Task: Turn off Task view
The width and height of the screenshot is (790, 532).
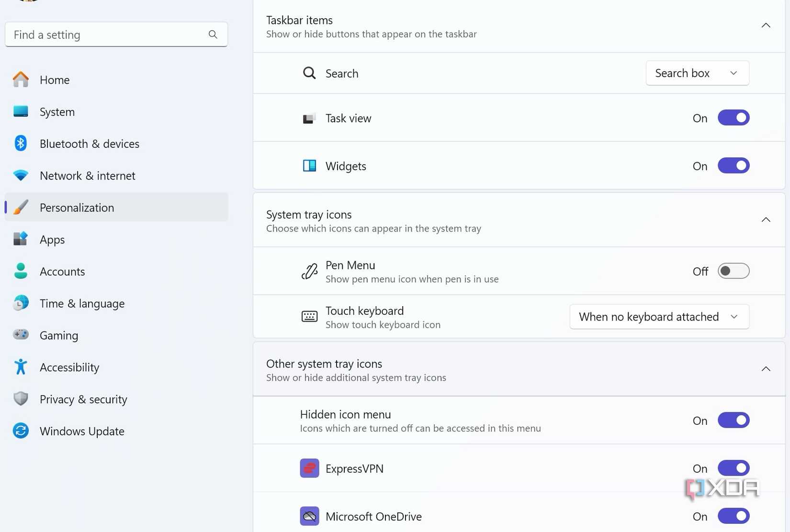Action: click(x=733, y=118)
